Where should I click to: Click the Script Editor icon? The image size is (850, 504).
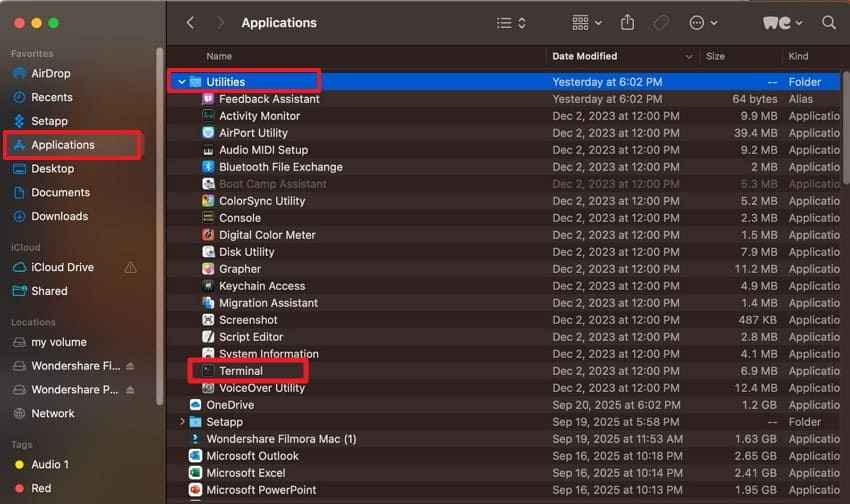point(208,337)
